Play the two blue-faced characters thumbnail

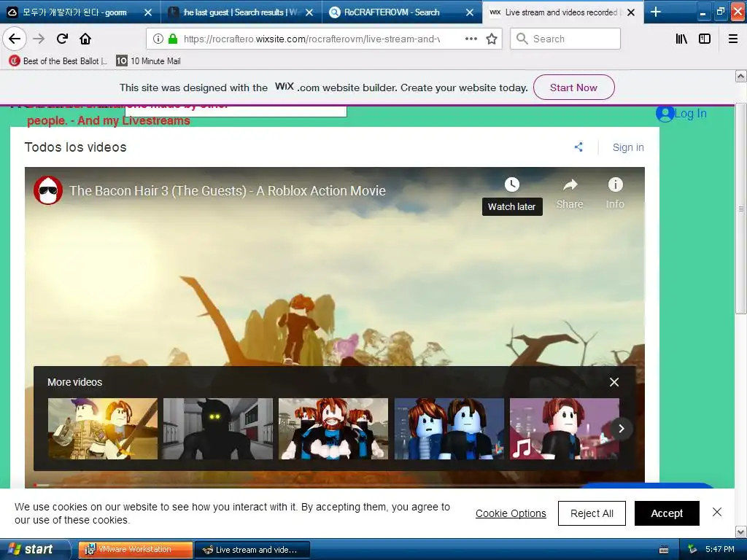point(449,429)
